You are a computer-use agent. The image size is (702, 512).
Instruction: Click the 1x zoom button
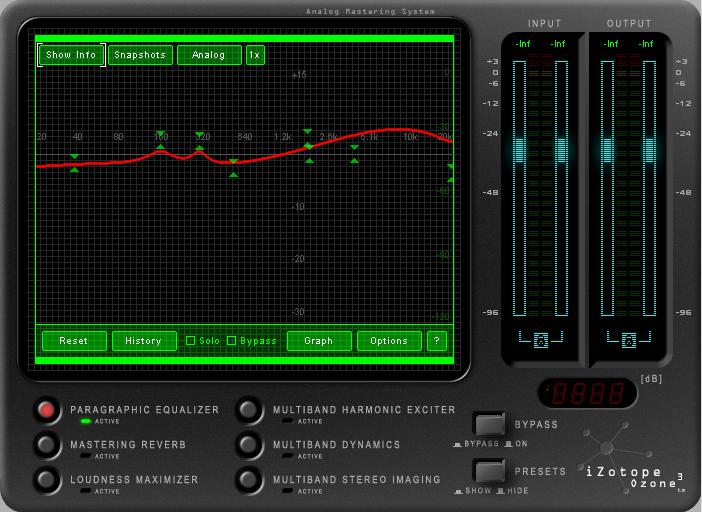[255, 55]
